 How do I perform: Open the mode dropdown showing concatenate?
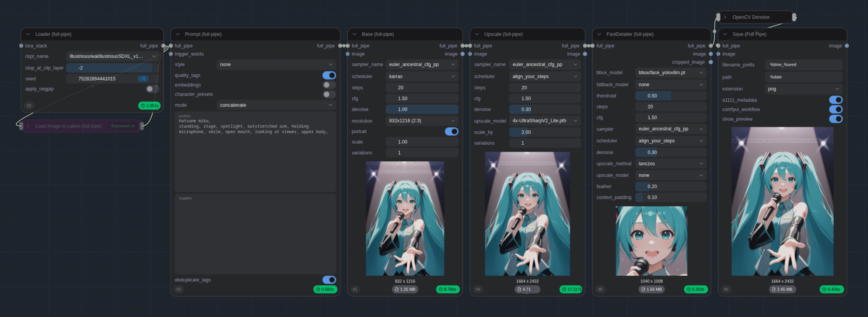276,105
